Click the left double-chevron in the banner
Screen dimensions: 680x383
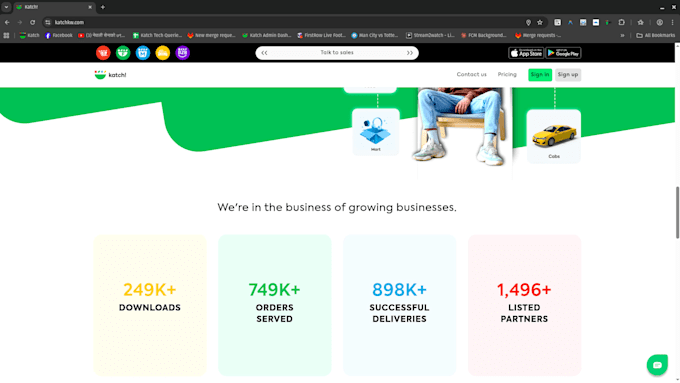tap(264, 53)
